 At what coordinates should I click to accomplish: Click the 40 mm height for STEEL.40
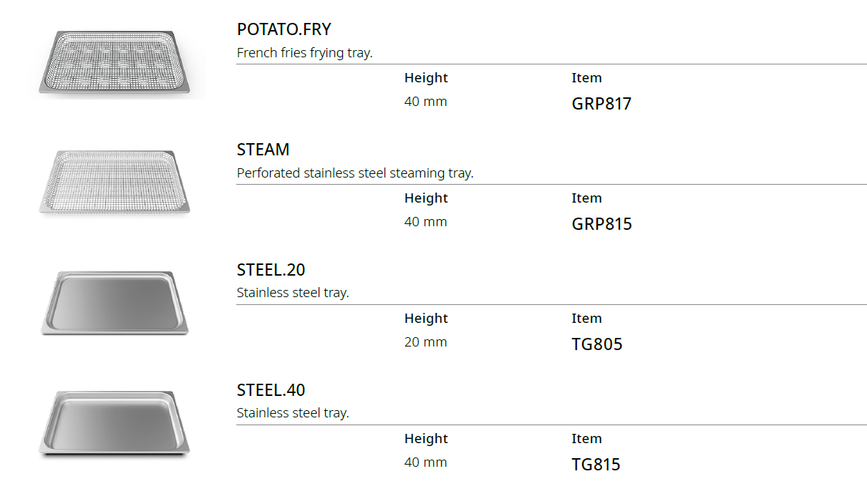425,462
